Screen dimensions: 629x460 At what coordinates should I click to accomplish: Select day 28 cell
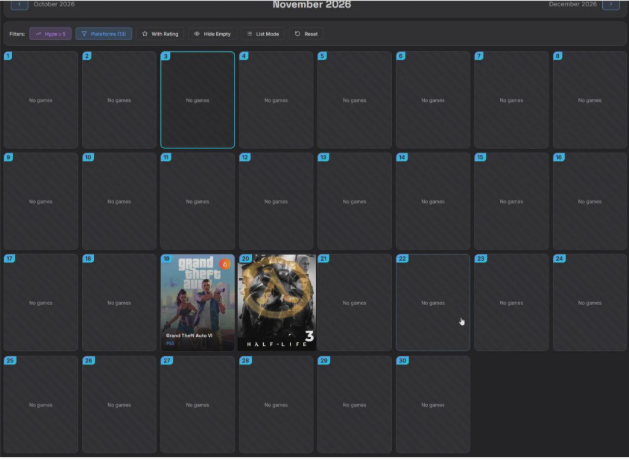coord(276,405)
